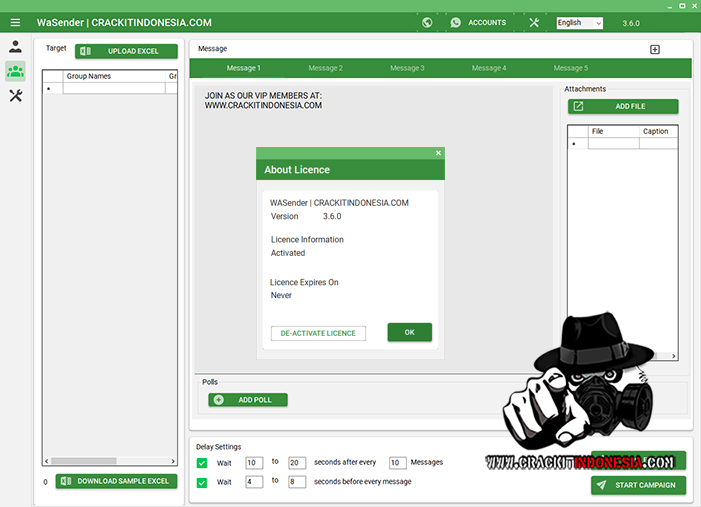Open the English language dropdown
This screenshot has width=701, height=507.
point(579,23)
